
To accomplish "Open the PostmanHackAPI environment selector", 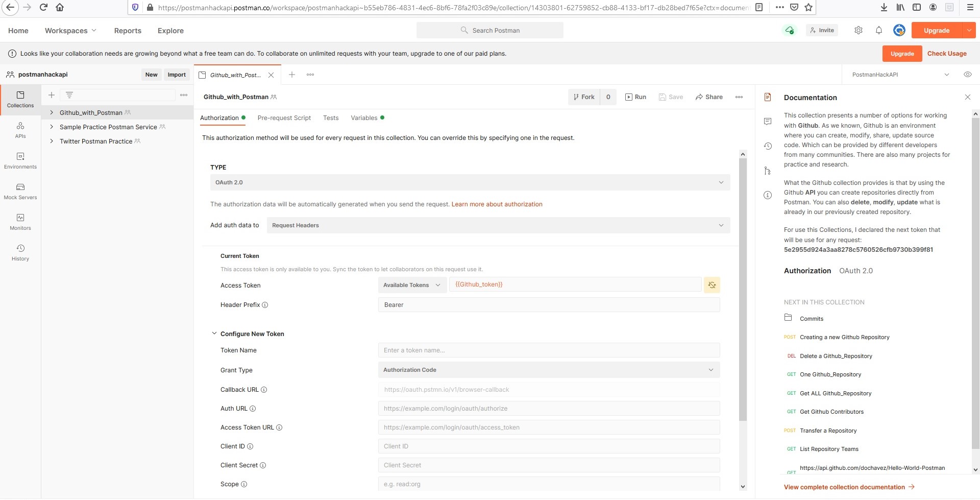I will [900, 75].
